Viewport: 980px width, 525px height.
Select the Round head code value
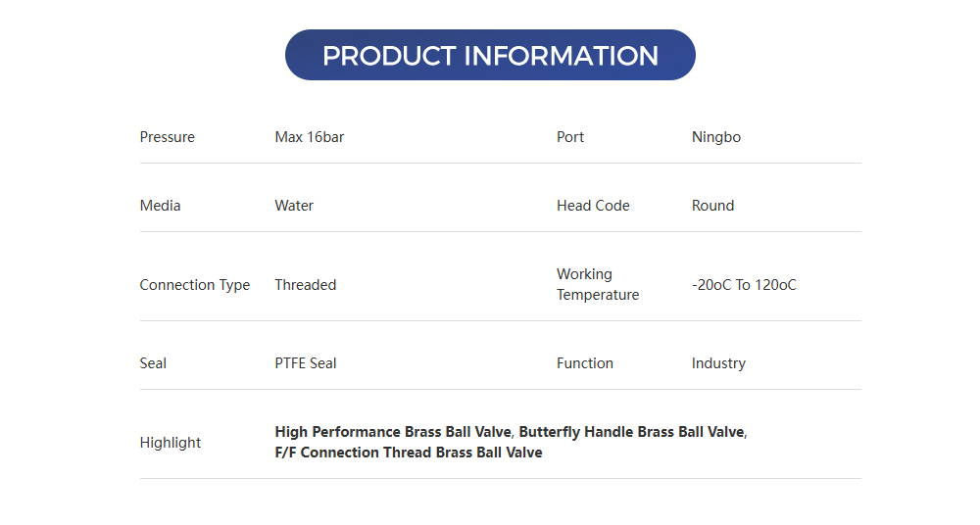click(712, 206)
